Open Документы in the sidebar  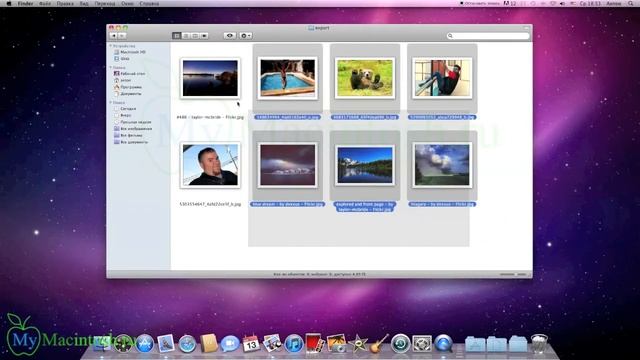point(127,93)
